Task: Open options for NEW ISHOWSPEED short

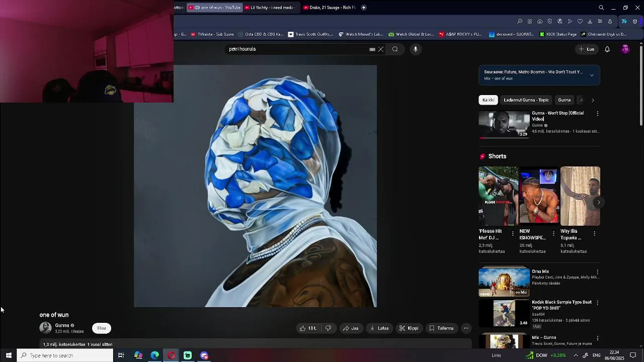Action: pyautogui.click(x=554, y=234)
